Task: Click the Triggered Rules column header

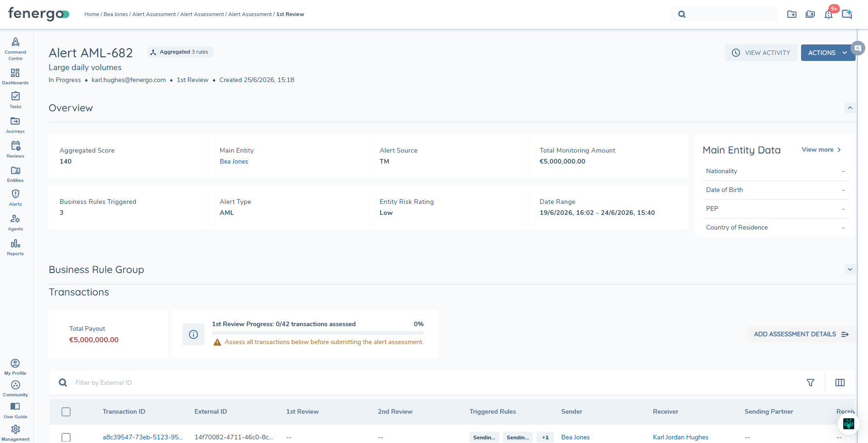Action: tap(492, 411)
